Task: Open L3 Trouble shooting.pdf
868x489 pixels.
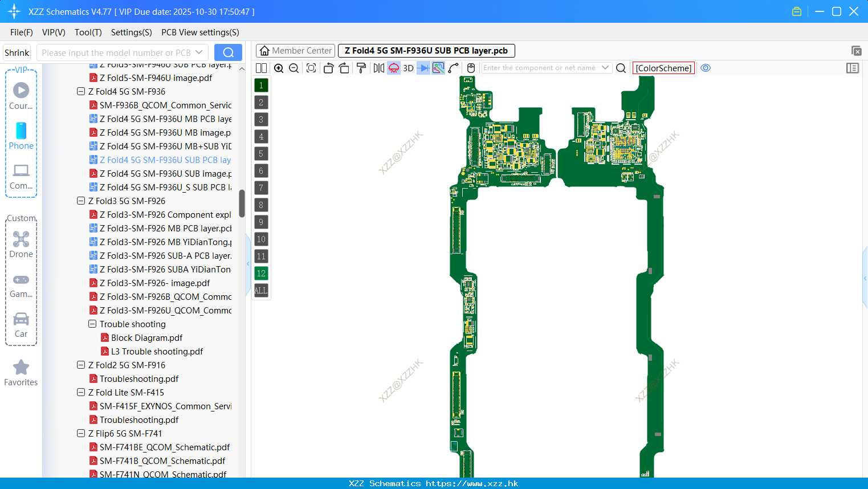Action: [x=152, y=351]
